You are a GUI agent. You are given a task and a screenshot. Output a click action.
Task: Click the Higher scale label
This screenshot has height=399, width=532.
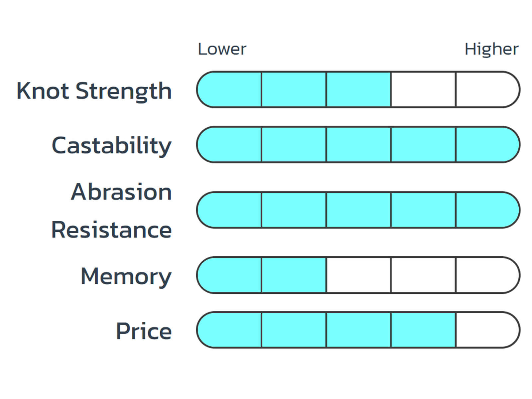(x=491, y=50)
